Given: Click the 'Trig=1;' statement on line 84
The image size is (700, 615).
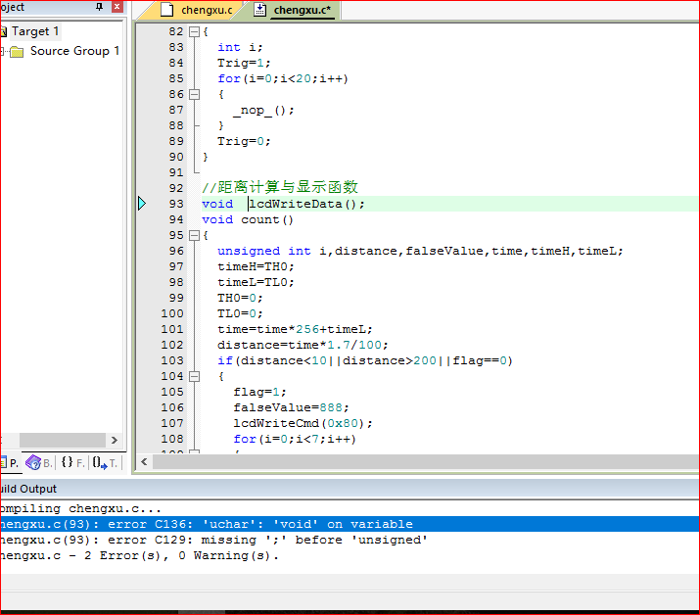Looking at the screenshot, I should [244, 63].
